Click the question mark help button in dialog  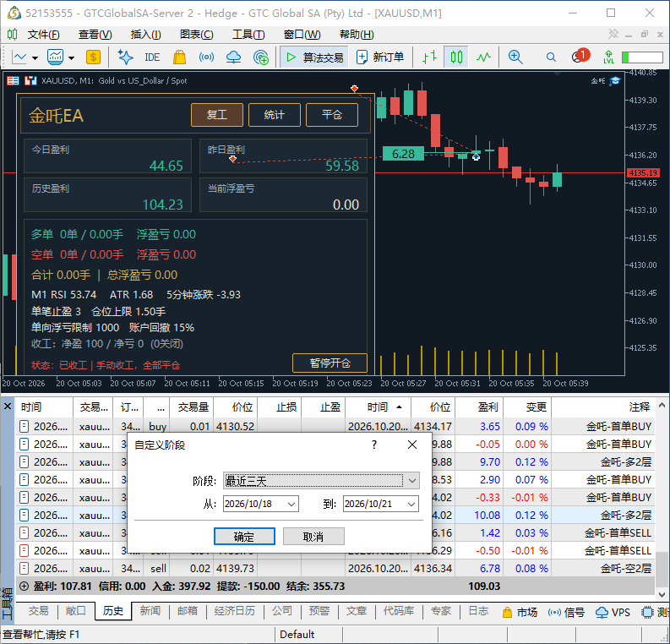374,445
